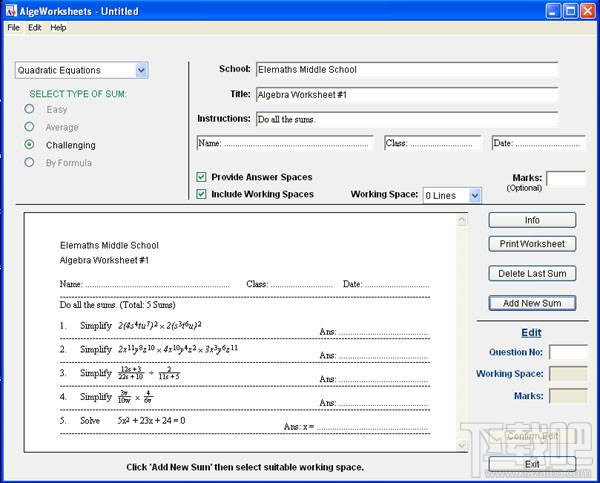Click Delete Last Sum button

point(532,273)
